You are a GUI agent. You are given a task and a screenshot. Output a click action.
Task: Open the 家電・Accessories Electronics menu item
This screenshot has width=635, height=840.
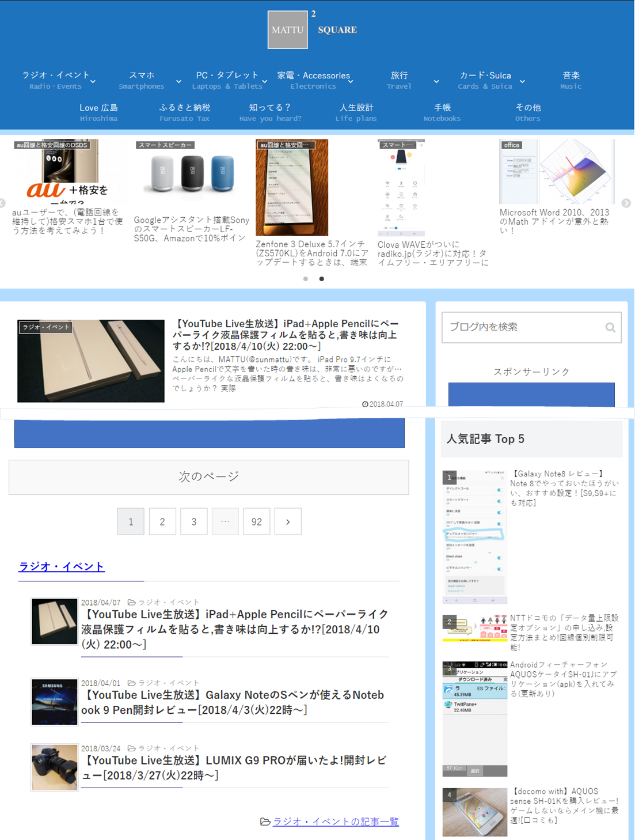(x=313, y=80)
